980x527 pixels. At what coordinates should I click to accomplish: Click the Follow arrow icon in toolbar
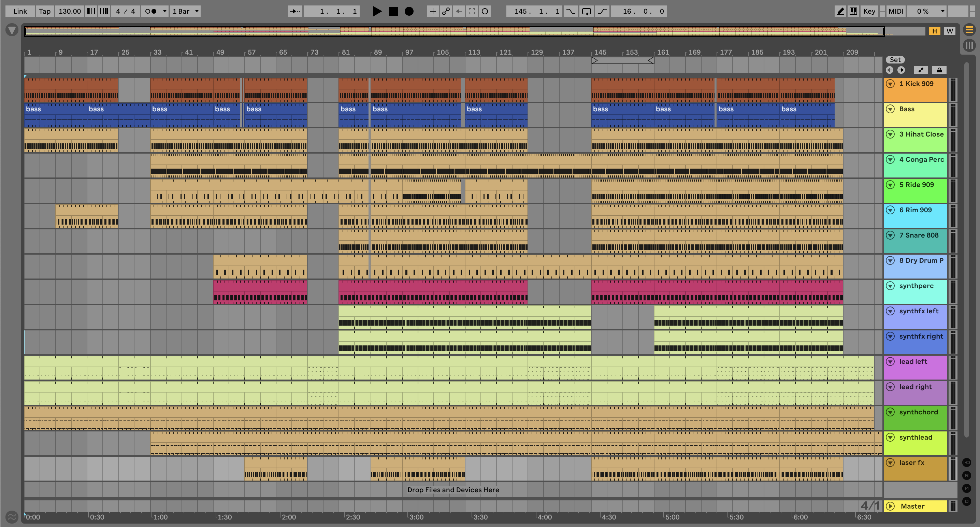tap(295, 11)
